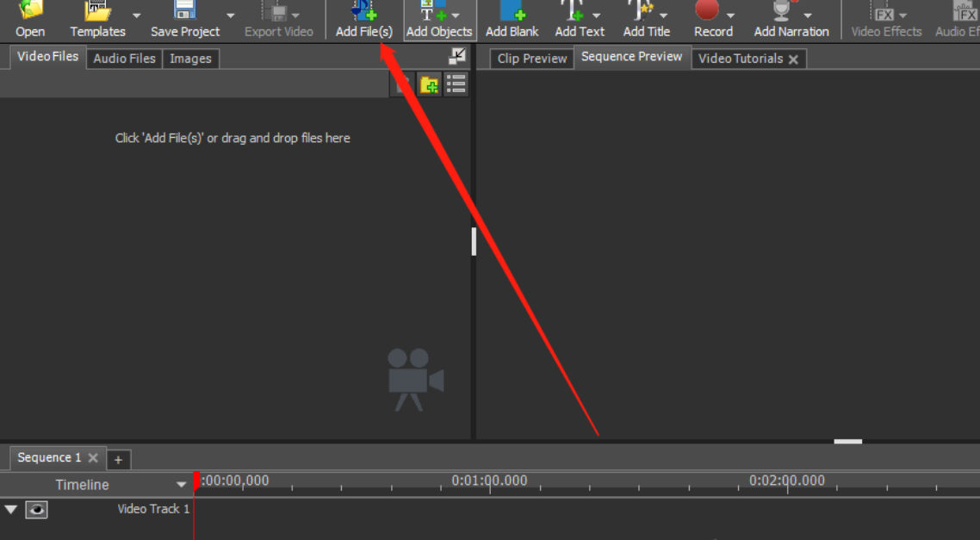
Task: Click Save Project in the toolbar
Action: [x=185, y=21]
